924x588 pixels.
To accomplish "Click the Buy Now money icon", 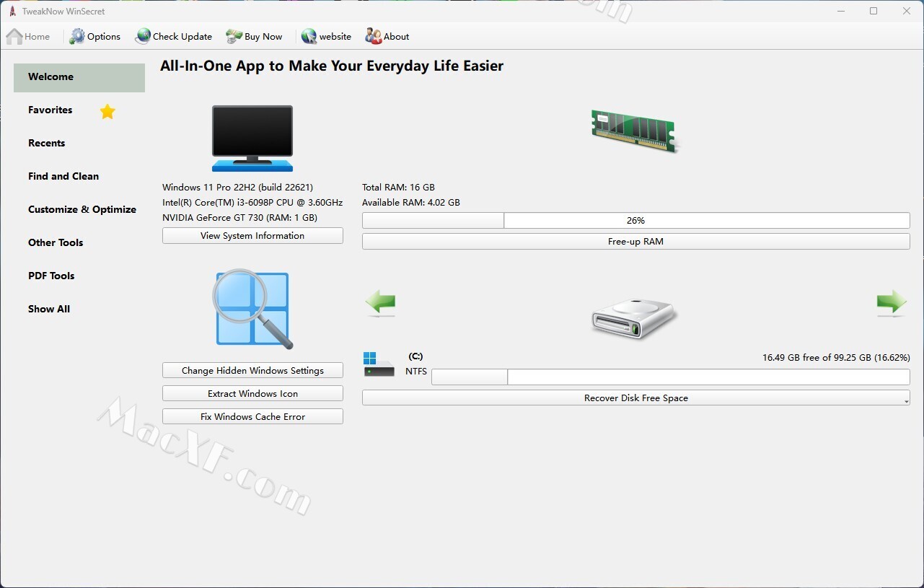I will pyautogui.click(x=234, y=36).
